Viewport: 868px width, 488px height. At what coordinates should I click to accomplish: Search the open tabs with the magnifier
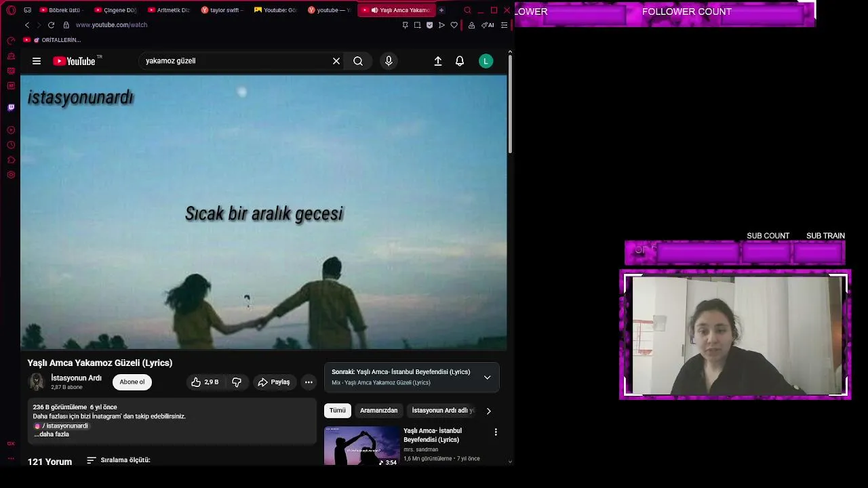click(x=467, y=10)
